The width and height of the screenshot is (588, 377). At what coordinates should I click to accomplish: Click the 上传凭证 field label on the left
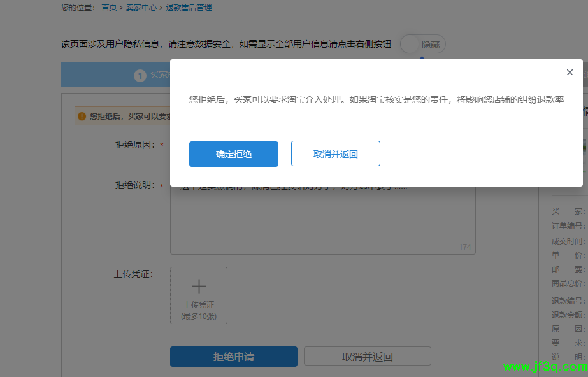pos(133,274)
